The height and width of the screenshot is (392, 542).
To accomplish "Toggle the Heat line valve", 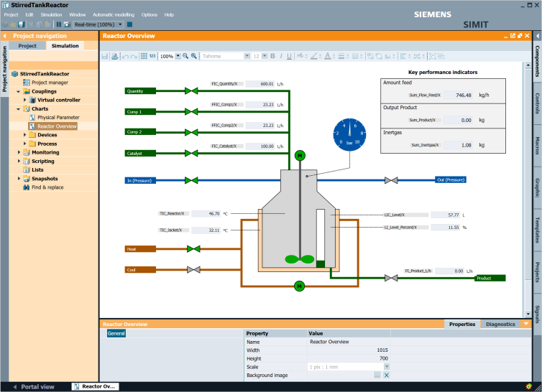I will click(x=193, y=248).
